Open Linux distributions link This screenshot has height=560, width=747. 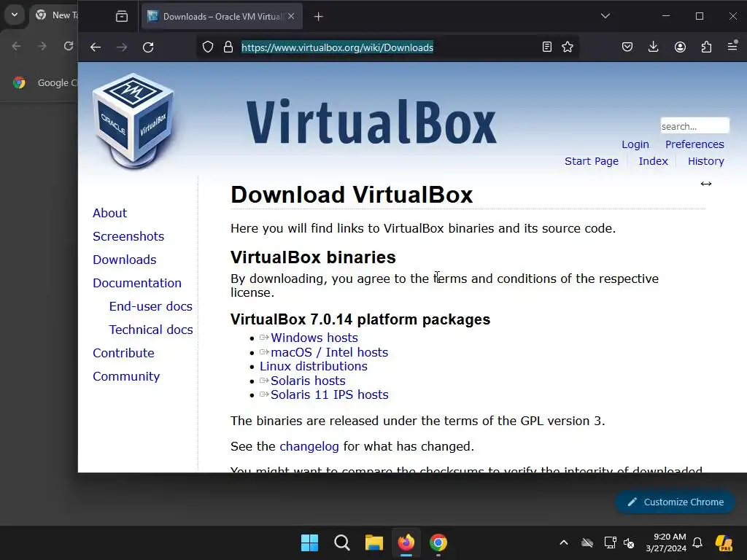click(x=314, y=366)
